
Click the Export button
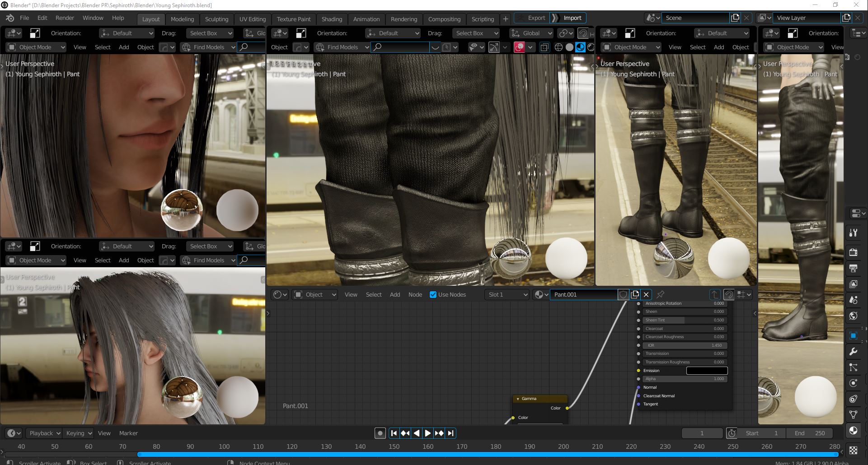[532, 18]
